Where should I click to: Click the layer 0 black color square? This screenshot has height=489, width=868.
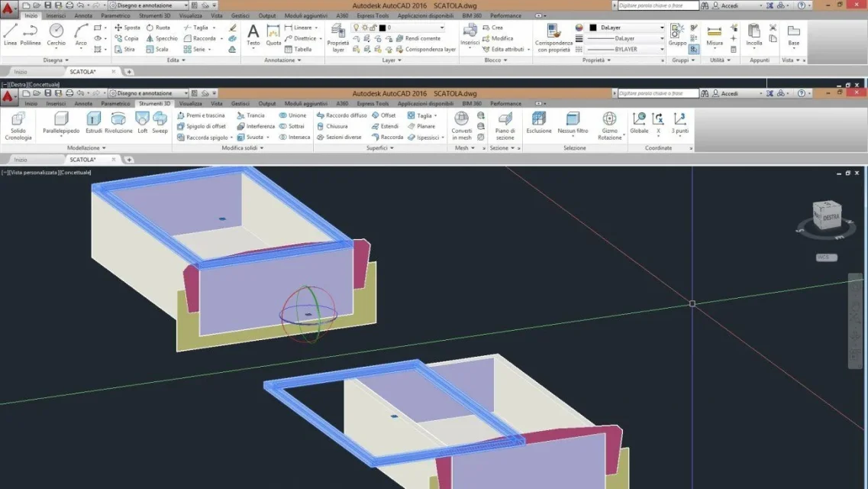pos(382,28)
